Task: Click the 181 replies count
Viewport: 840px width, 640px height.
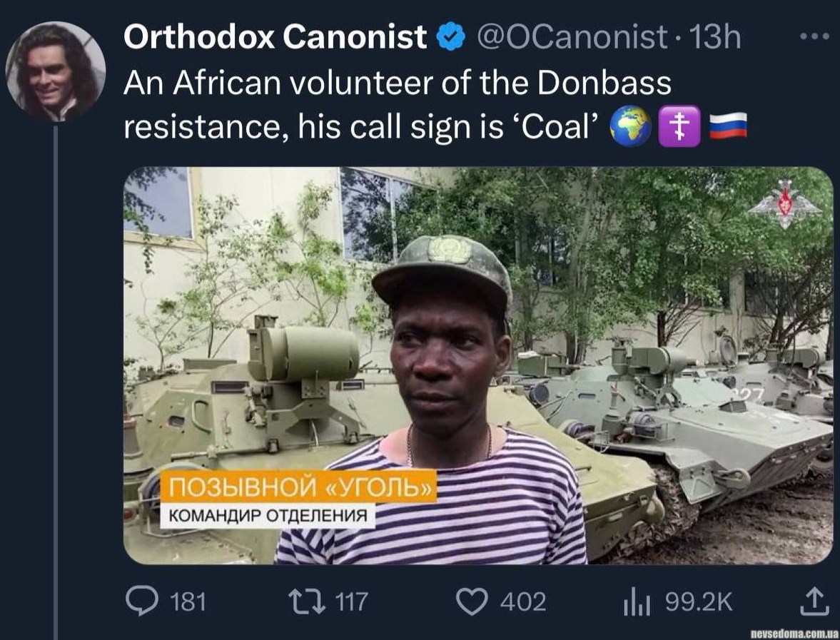Action: (188, 602)
